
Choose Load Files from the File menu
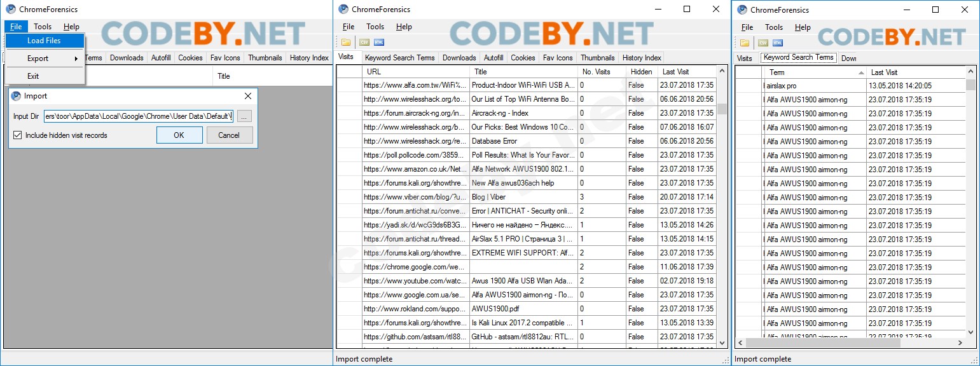[45, 41]
